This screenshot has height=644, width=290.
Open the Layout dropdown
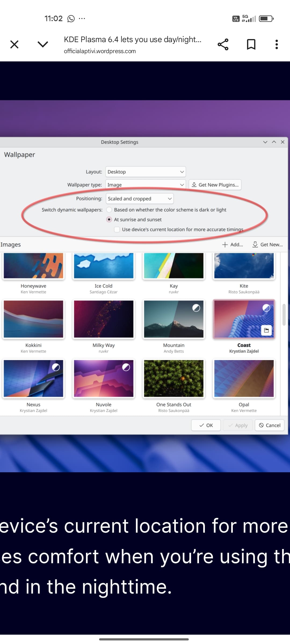point(146,172)
